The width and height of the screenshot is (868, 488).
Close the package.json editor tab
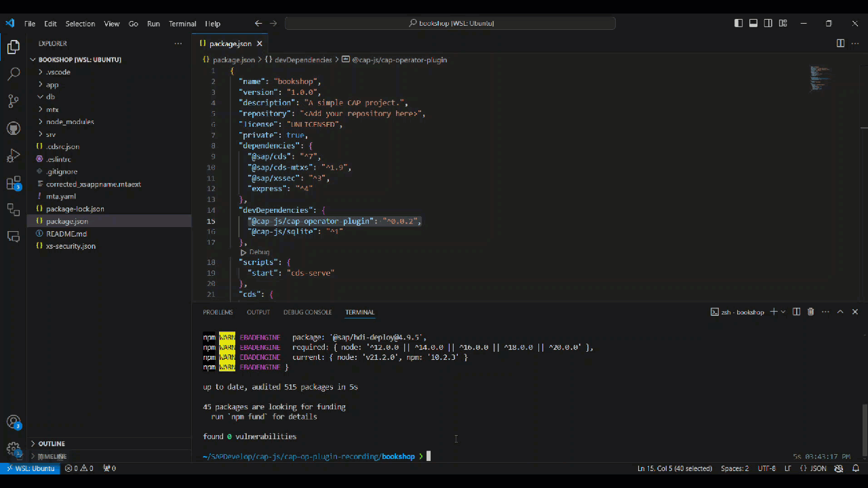click(259, 43)
